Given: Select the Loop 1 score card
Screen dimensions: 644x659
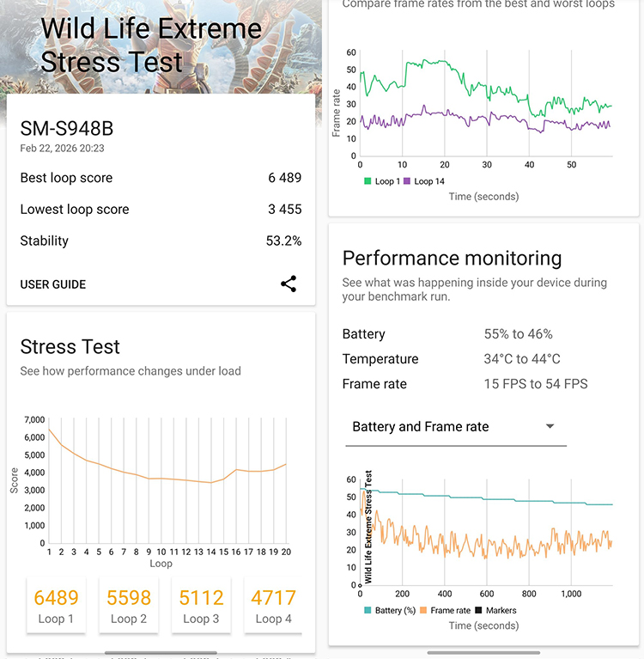Looking at the screenshot, I should pos(56,606).
